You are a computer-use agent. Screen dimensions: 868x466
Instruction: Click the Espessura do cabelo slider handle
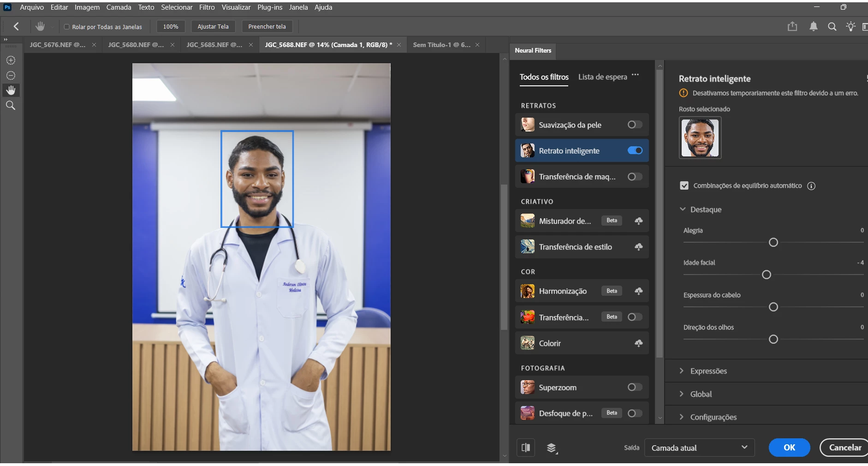point(773,307)
